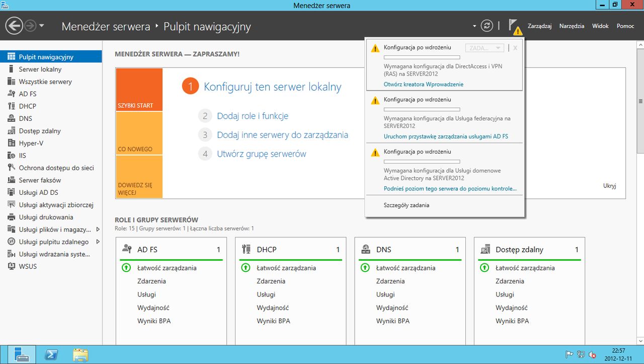
Task: Expand Usługi pulpitu zdalnego arrow
Action: click(x=98, y=242)
